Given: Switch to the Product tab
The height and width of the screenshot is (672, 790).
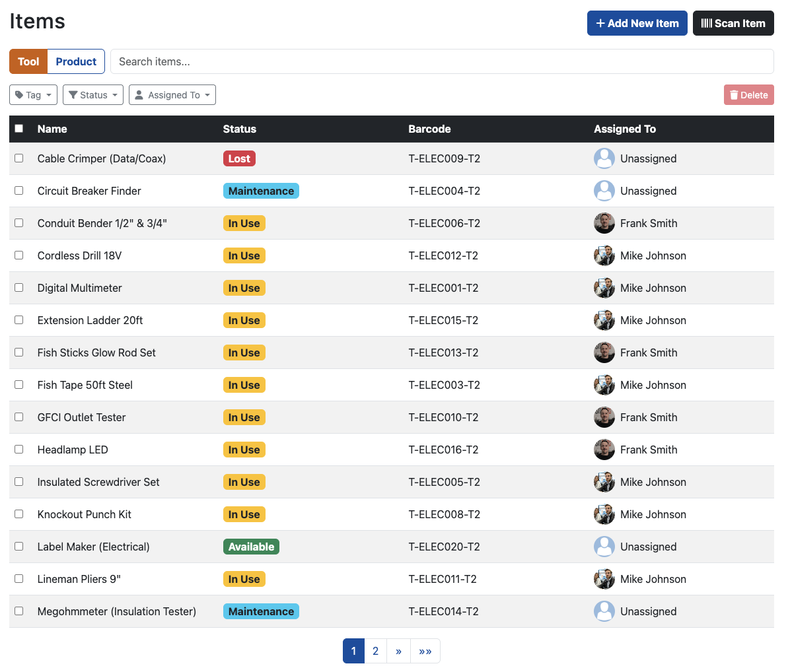Looking at the screenshot, I should (x=76, y=61).
